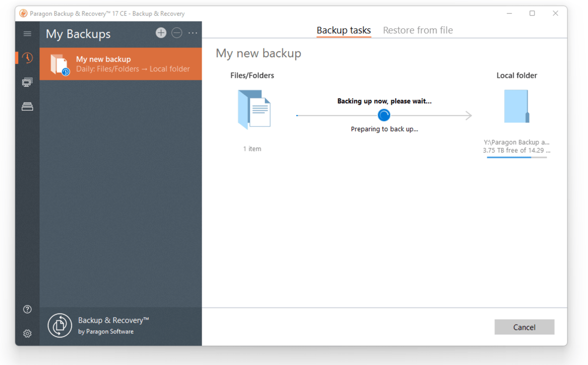Select My new backup list entry

click(x=121, y=64)
